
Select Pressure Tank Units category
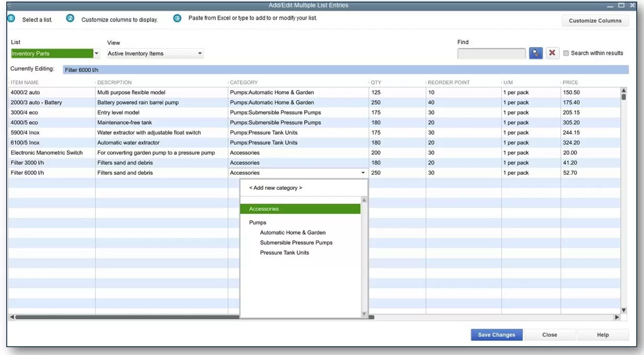[x=284, y=253]
